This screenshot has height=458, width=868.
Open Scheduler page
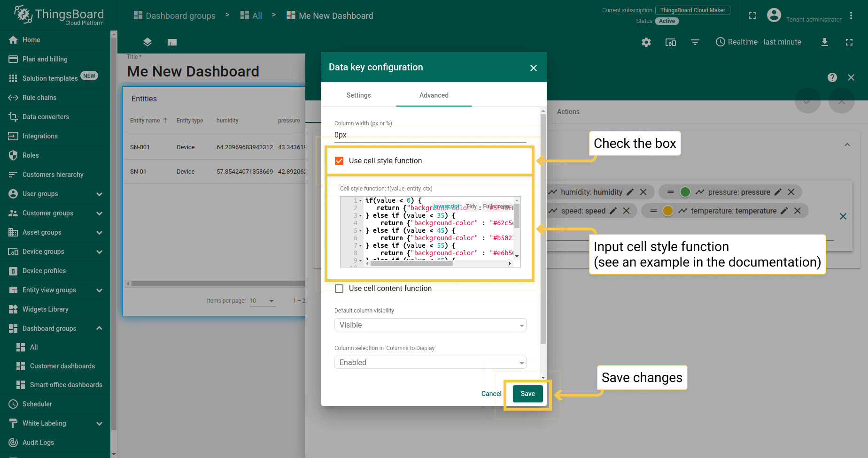pyautogui.click(x=55, y=404)
